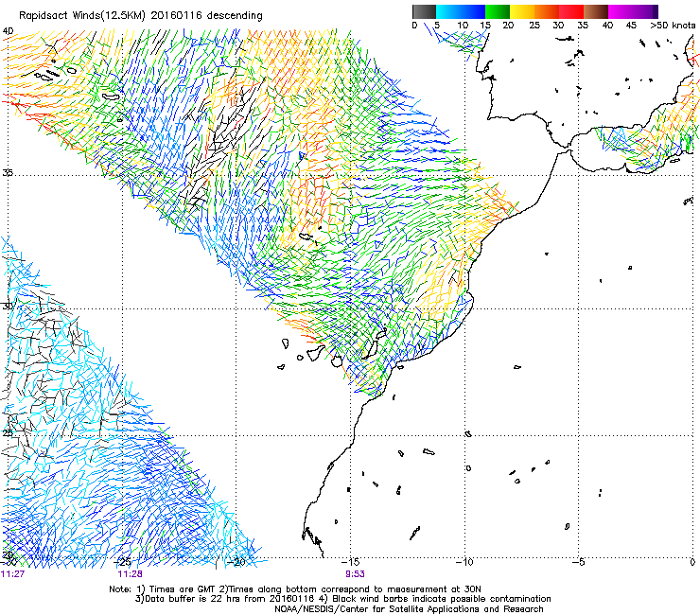
Task: Click the purple time stamp '11:27'
Action: (12, 574)
